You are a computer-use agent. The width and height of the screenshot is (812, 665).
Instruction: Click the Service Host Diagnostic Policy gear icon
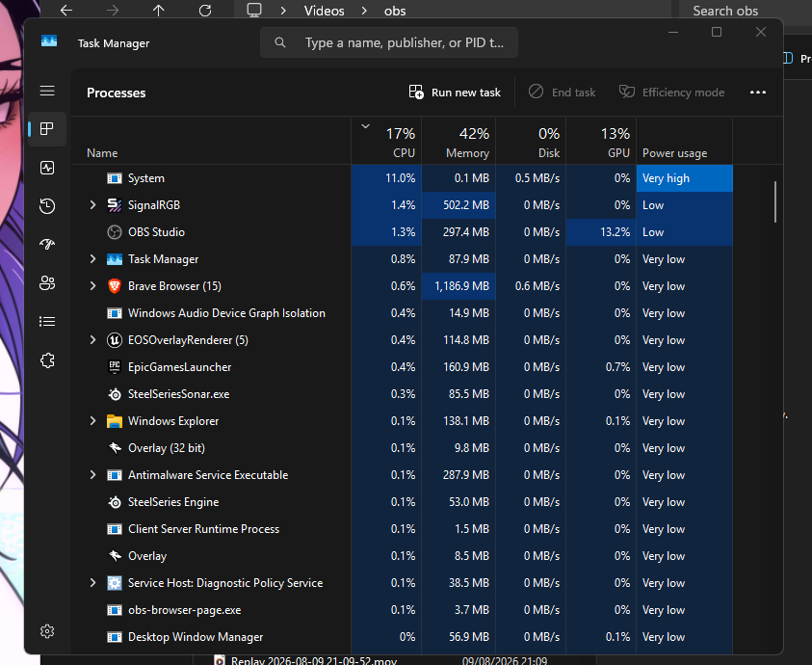[x=115, y=583]
